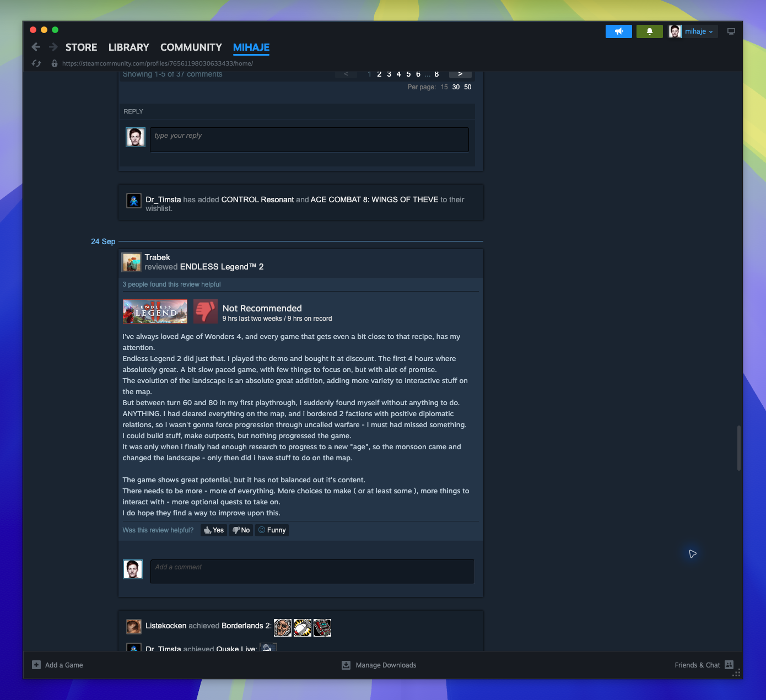766x700 pixels.
Task: Open the CONTROL Resonant wishlist link
Action: 257,200
